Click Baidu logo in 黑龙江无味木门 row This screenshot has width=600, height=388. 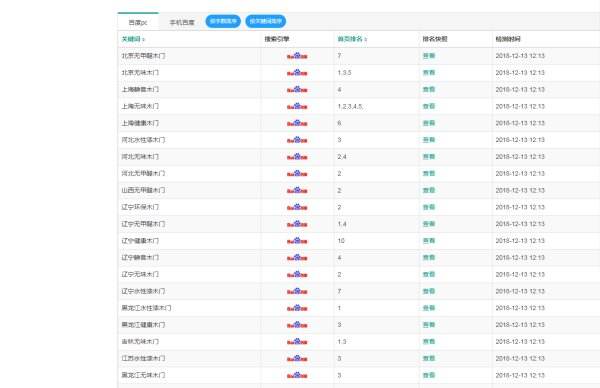pos(297,375)
